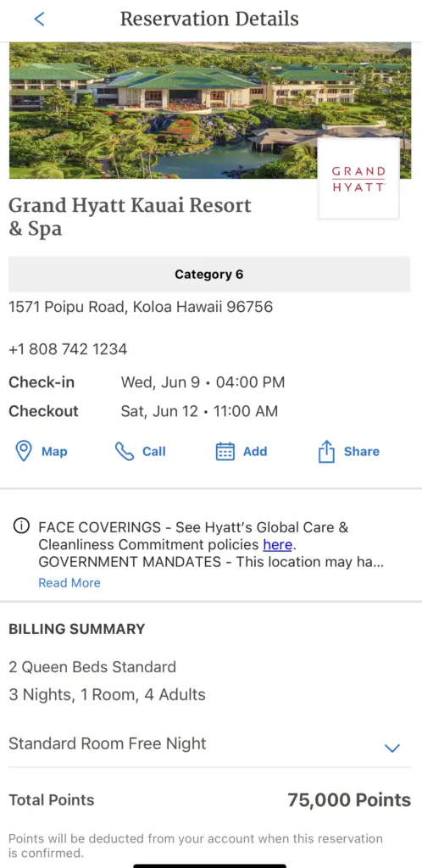The image size is (422, 868).
Task: Tap the 1571 Poipu Road address
Action: coord(141,306)
